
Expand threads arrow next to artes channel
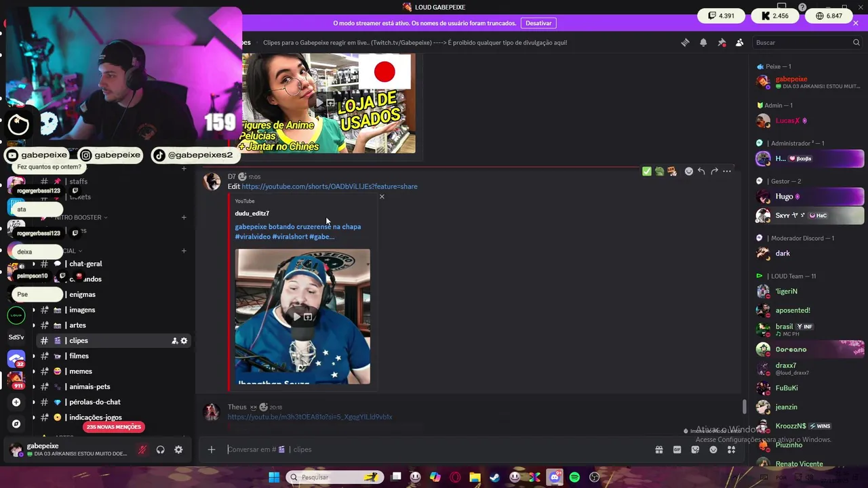[34, 325]
